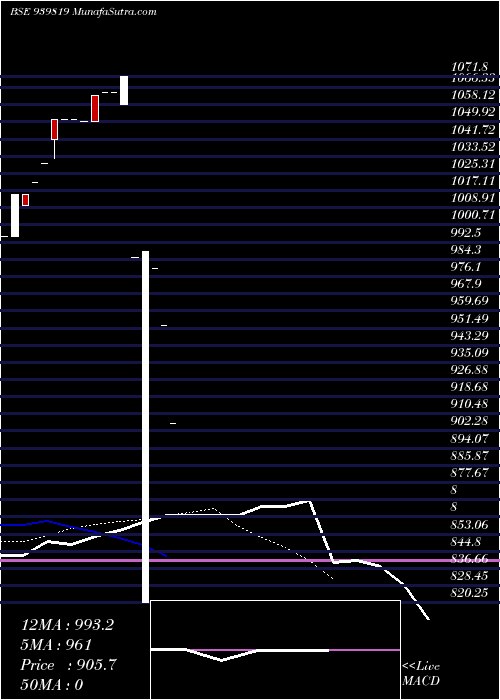Click the small red candle near 1008.91
The image size is (500, 700).
25,200
